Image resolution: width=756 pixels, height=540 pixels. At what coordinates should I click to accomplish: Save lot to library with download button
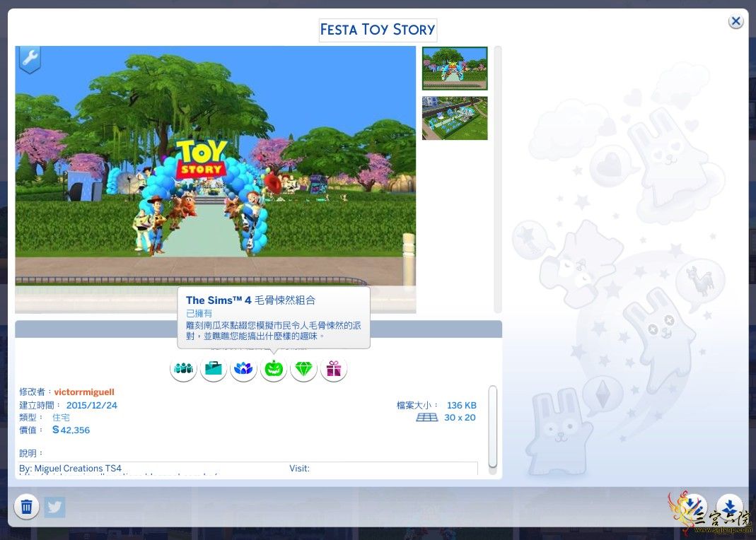tap(730, 507)
